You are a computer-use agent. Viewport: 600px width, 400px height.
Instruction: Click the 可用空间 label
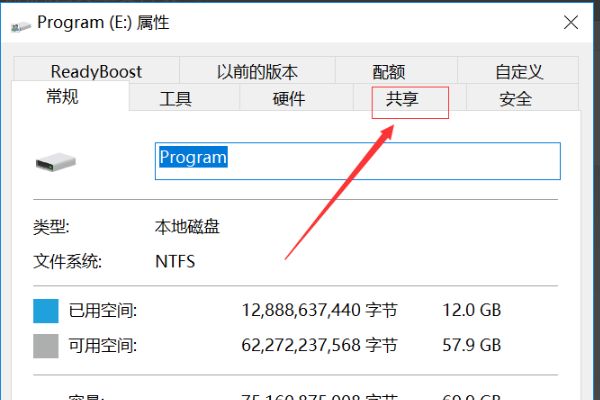103,346
